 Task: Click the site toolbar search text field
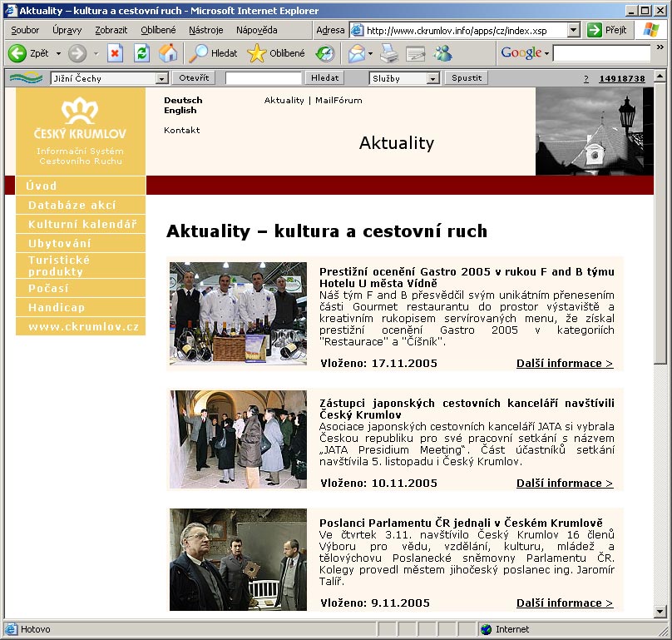[263, 78]
